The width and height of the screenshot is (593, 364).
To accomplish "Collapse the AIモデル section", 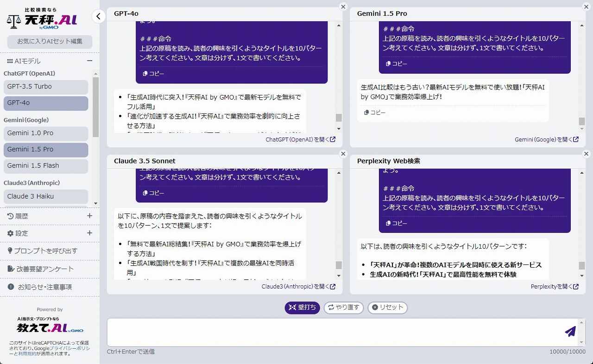I will tap(89, 61).
